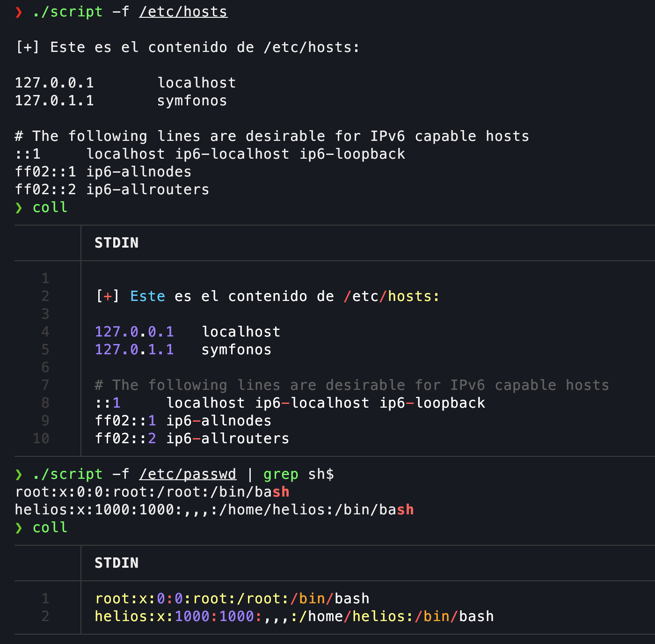
Task: Click the green 'grep' command word
Action: click(x=281, y=475)
